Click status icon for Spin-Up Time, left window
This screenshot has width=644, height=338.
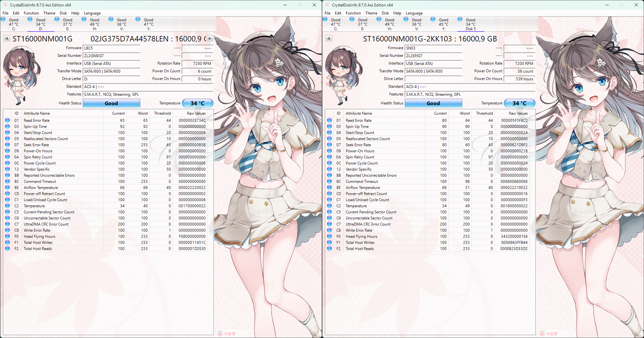(x=7, y=127)
